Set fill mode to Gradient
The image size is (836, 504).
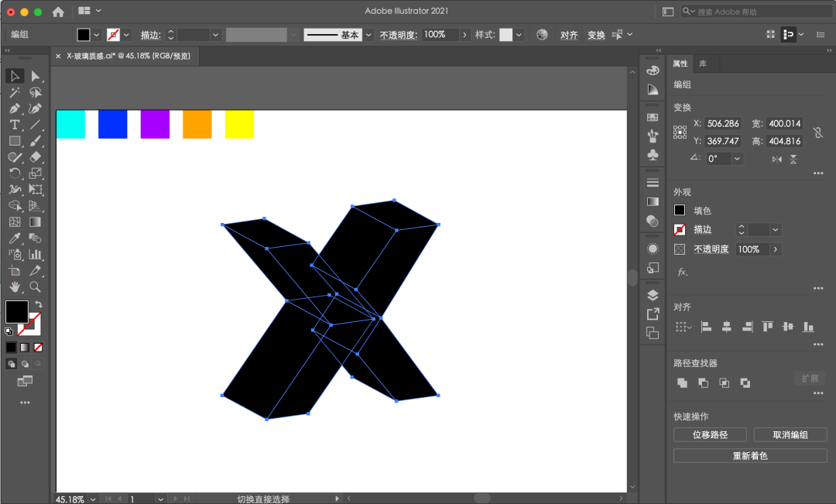(x=25, y=348)
